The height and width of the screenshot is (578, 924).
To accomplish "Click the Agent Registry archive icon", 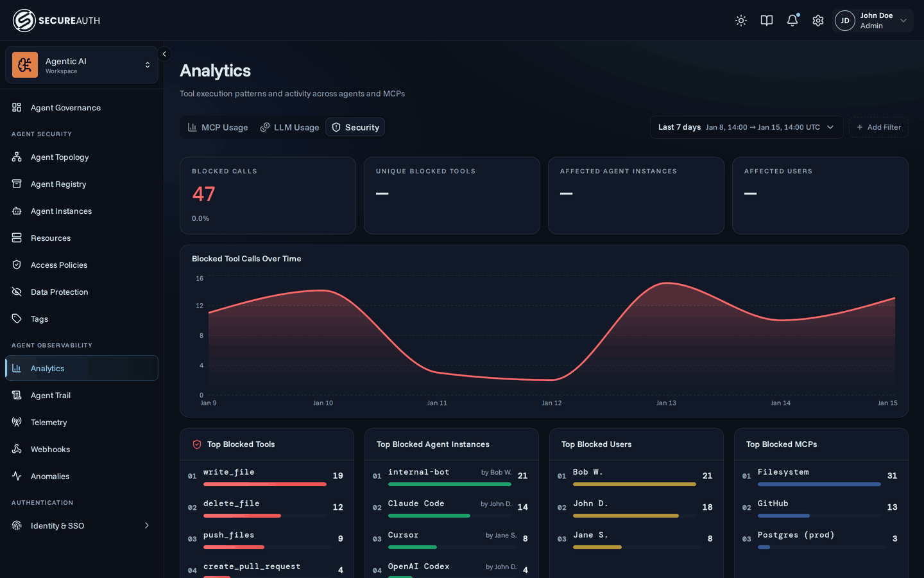I will click(17, 184).
